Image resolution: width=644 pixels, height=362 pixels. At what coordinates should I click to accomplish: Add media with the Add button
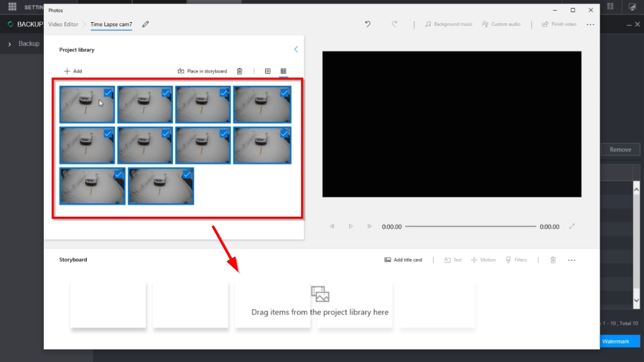[x=73, y=71]
